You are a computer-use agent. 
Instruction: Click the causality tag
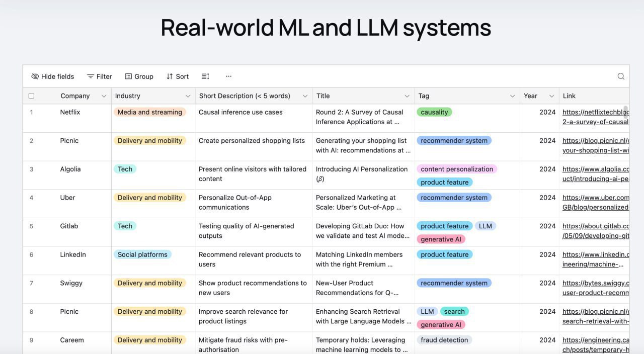coord(434,112)
